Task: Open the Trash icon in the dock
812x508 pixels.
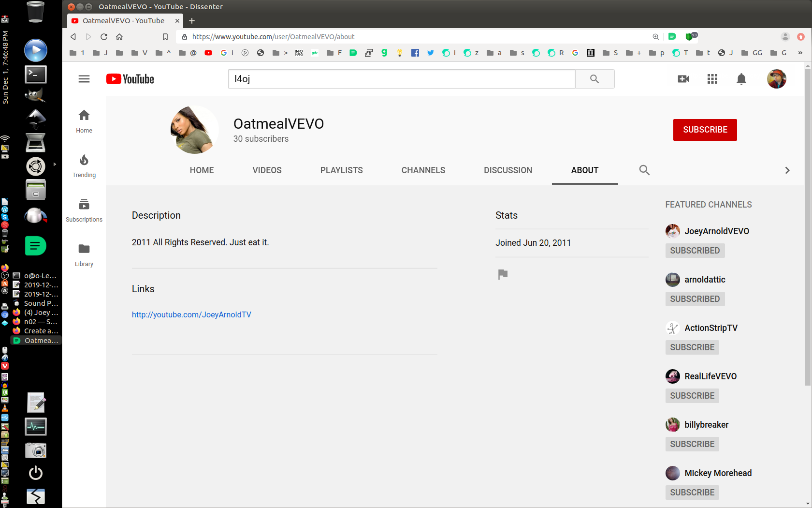Action: click(36, 12)
